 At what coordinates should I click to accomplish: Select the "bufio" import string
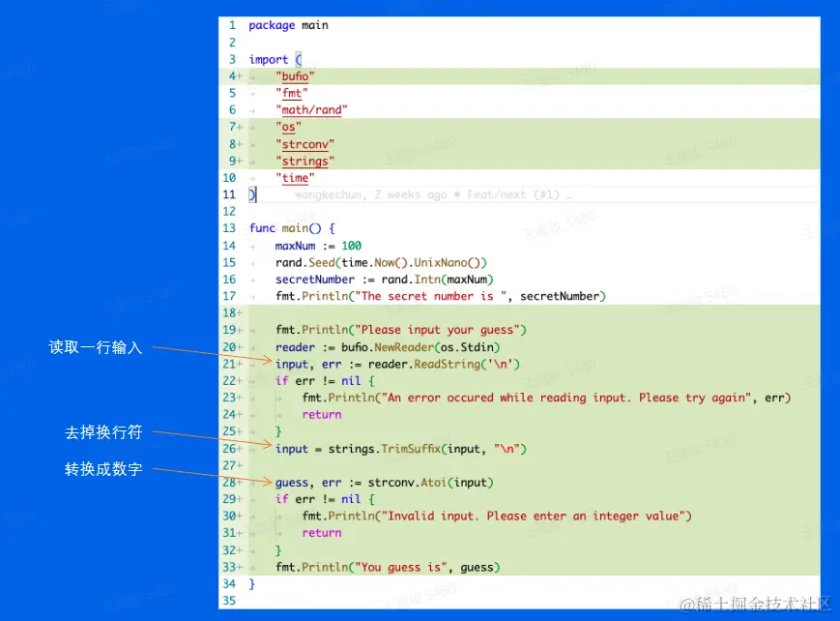click(x=295, y=76)
